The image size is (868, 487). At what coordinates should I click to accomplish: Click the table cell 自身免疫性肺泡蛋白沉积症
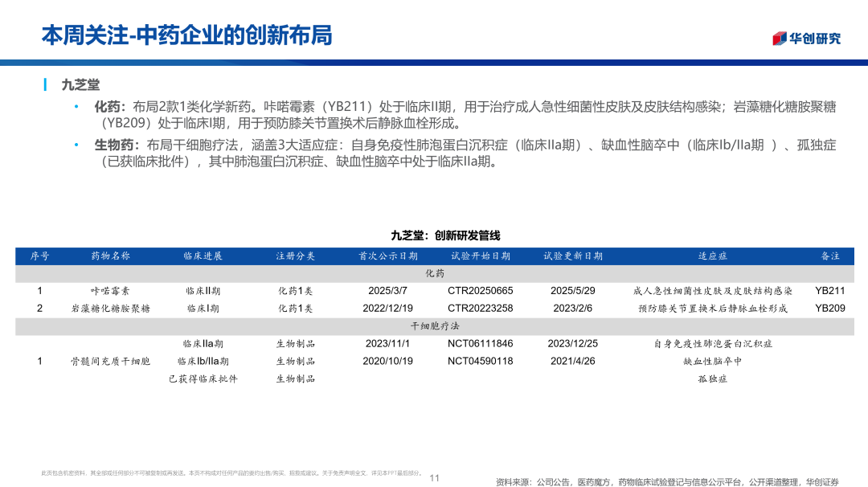(x=712, y=344)
